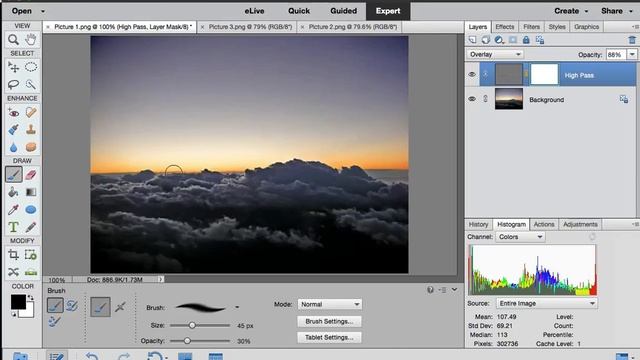Select the Red Eye Removal tool
This screenshot has width=640, height=360.
click(13, 112)
